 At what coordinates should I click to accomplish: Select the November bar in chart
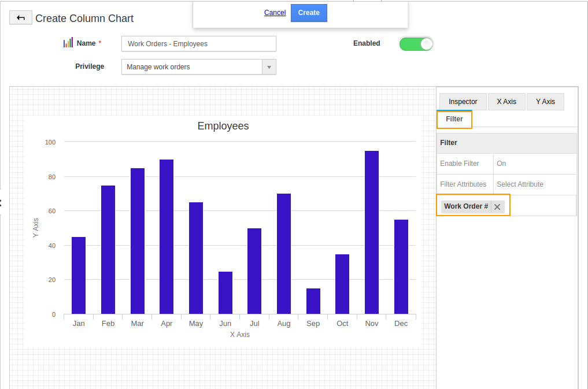point(372,232)
